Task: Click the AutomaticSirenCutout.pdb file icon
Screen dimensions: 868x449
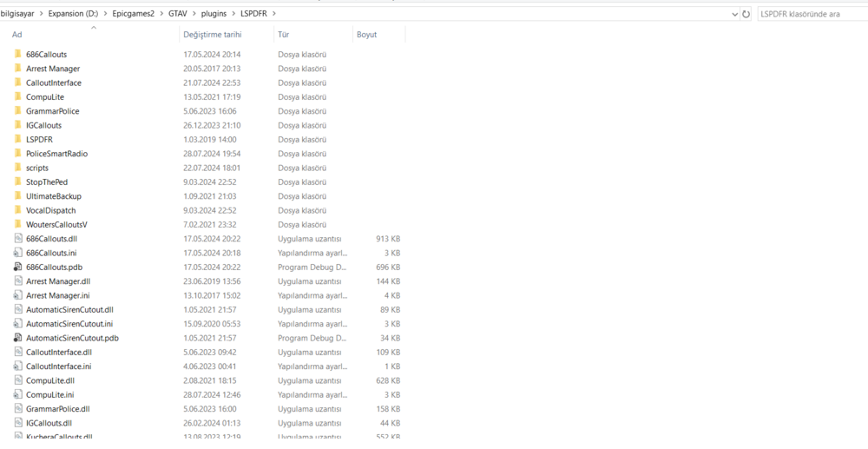Action: 17,338
